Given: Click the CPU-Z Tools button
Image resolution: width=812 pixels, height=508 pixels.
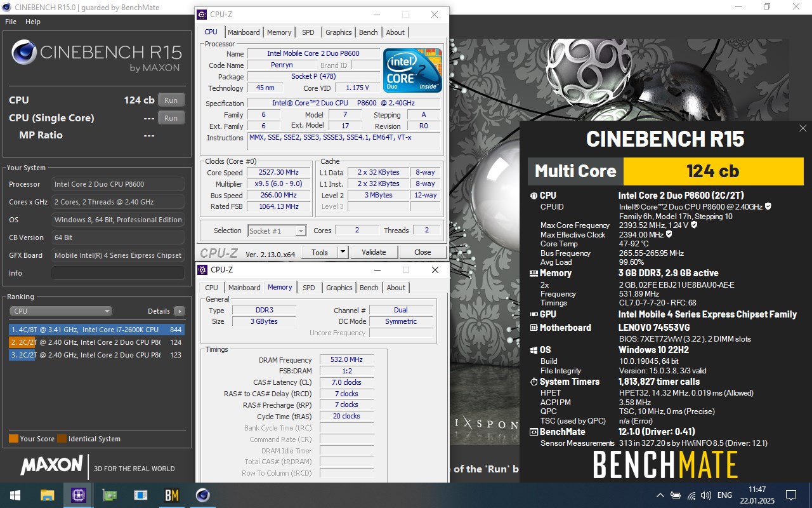Looking at the screenshot, I should (x=320, y=252).
